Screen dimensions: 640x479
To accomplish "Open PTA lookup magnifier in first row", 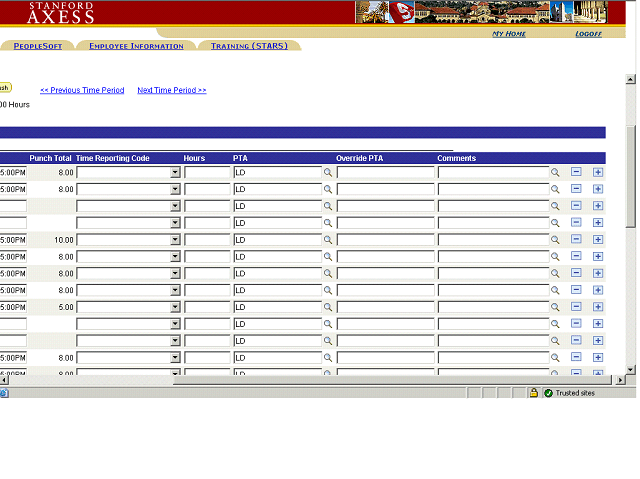I will [x=327, y=172].
